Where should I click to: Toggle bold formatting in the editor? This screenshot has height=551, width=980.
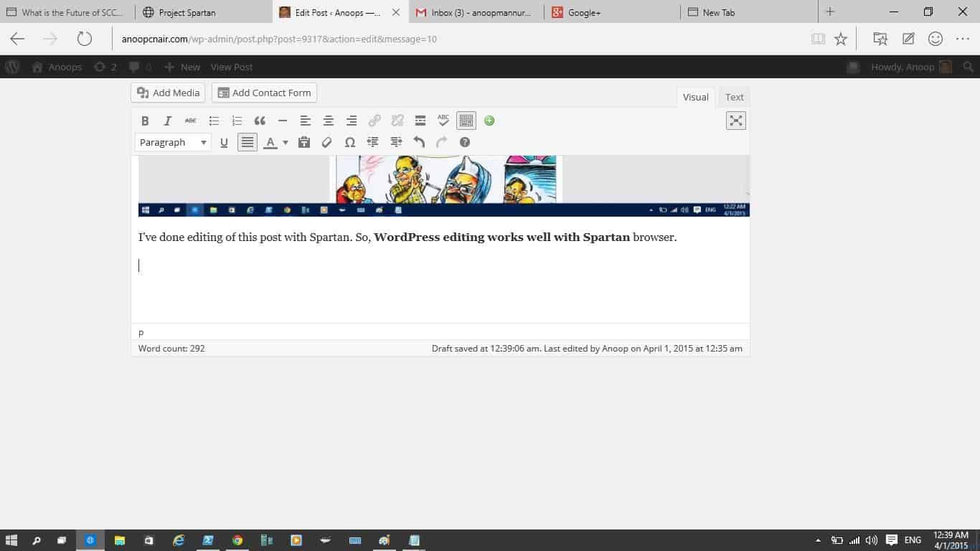coord(145,121)
